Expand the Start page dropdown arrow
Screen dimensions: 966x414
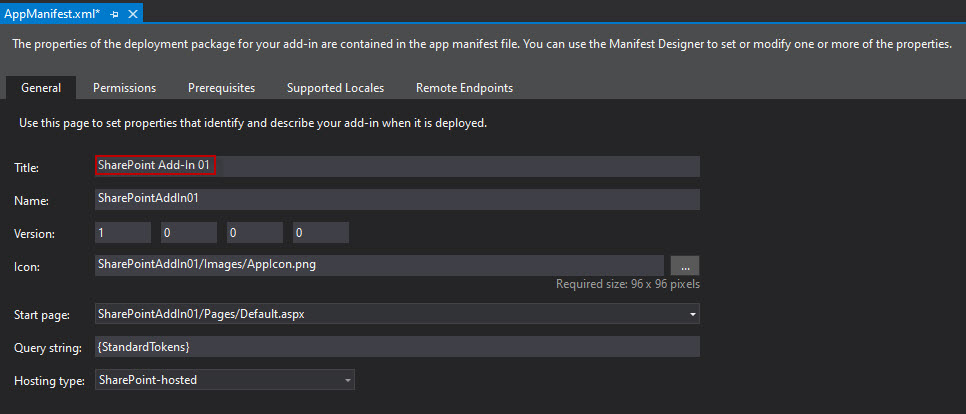pyautogui.click(x=693, y=314)
